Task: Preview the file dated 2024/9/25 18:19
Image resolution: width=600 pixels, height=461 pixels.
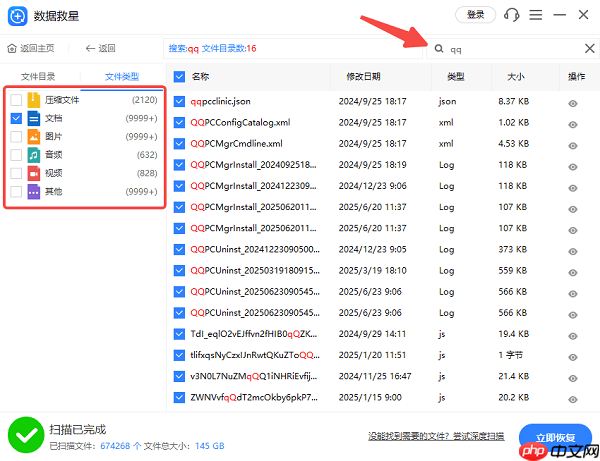Action: (572, 167)
